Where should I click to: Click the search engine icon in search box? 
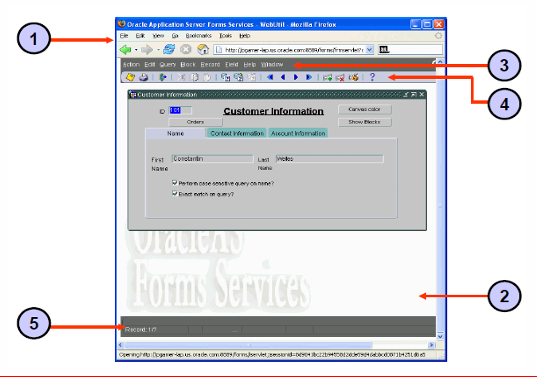(384, 50)
